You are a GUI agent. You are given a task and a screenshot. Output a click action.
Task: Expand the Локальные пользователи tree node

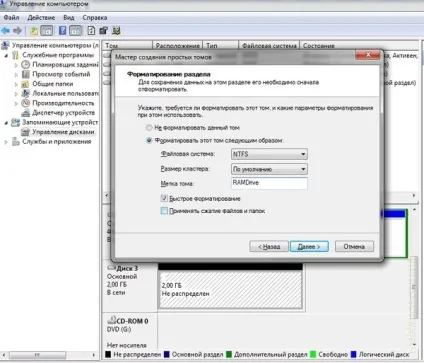16,94
